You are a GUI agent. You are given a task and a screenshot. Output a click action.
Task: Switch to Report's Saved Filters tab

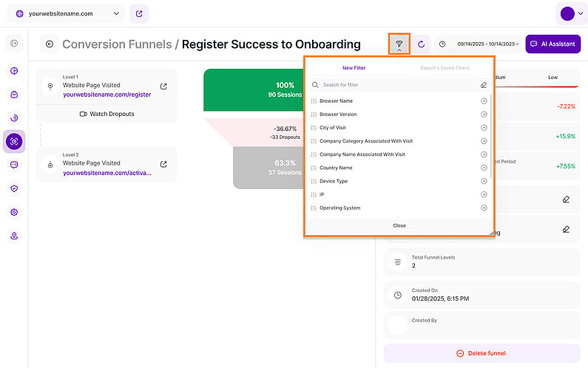pyautogui.click(x=445, y=68)
